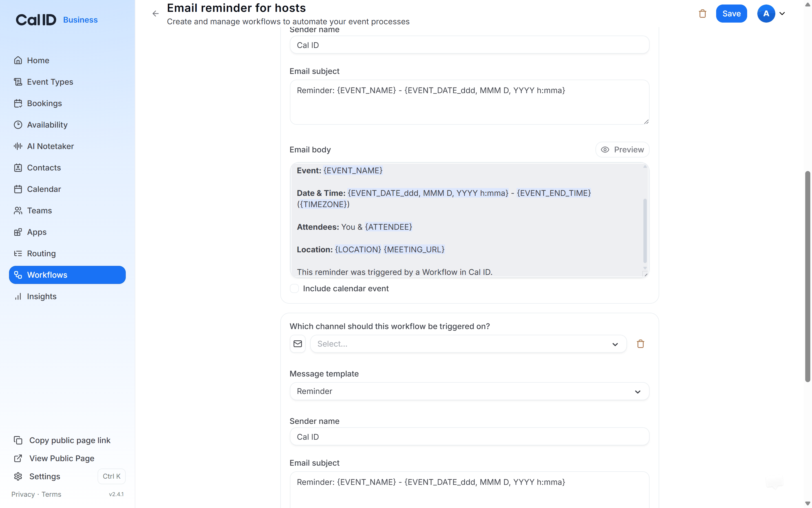
Task: Open Event Types page
Action: [x=67, y=82]
